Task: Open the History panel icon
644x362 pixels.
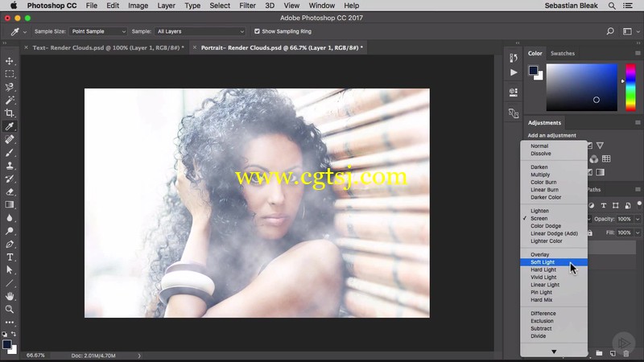Action: 514,58
